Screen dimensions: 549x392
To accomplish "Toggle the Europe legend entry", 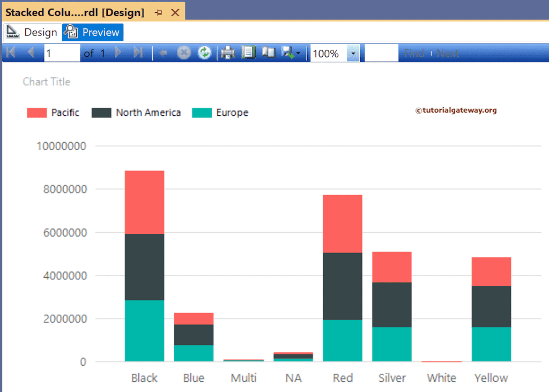I will tap(232, 112).
